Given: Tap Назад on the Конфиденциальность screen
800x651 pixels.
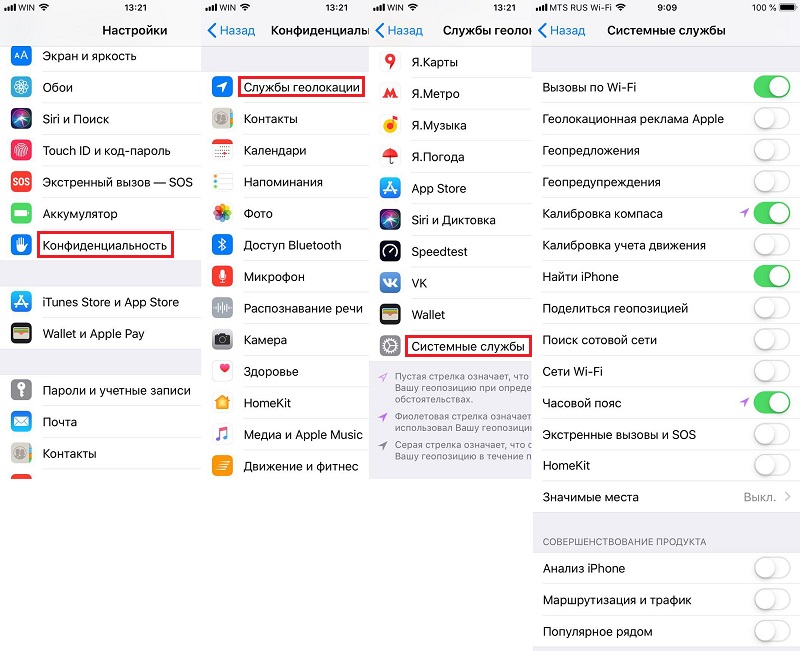Looking at the screenshot, I should (231, 31).
